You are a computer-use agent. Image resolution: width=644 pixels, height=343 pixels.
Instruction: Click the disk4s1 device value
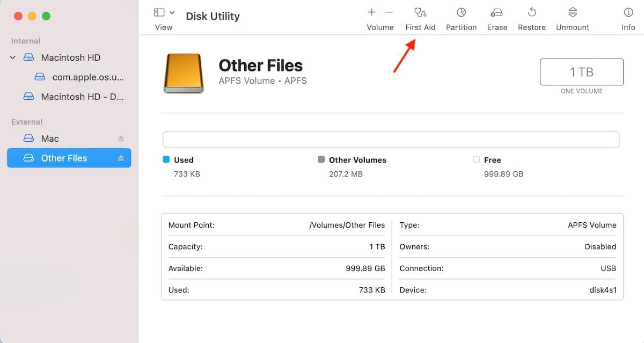click(x=603, y=289)
